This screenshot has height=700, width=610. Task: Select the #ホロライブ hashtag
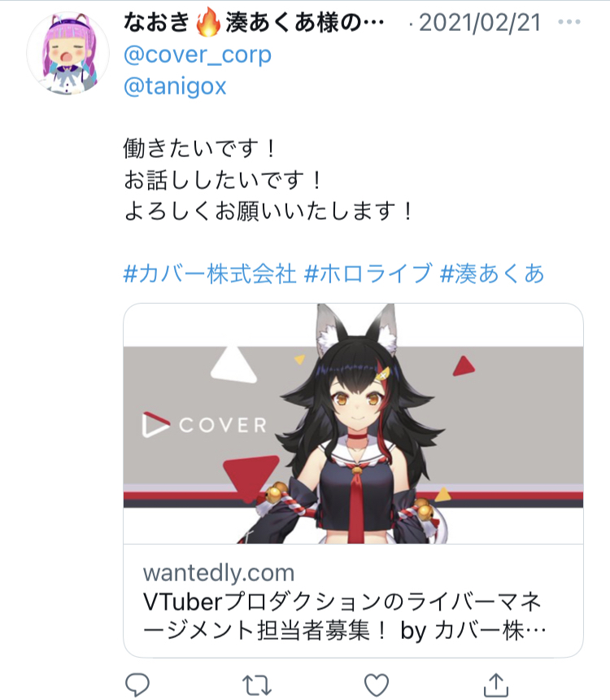point(368,273)
